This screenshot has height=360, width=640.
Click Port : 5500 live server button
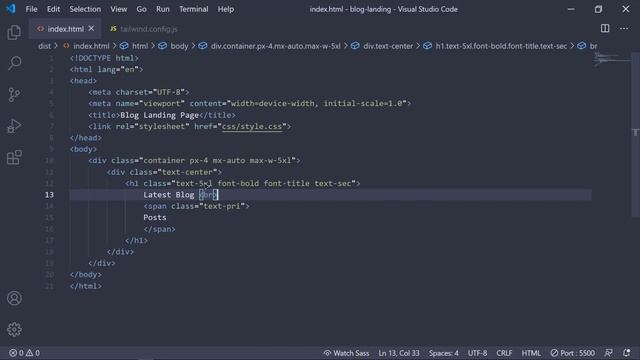coord(572,353)
